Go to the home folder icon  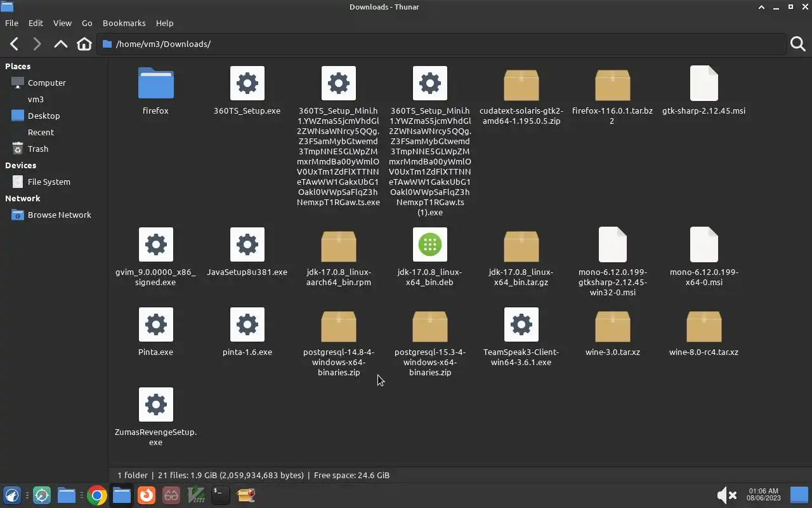click(84, 44)
